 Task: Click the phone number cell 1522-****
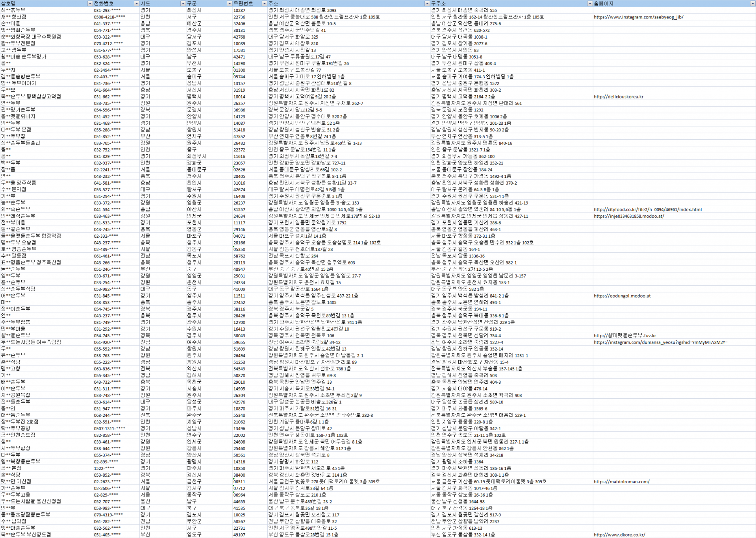click(104, 468)
